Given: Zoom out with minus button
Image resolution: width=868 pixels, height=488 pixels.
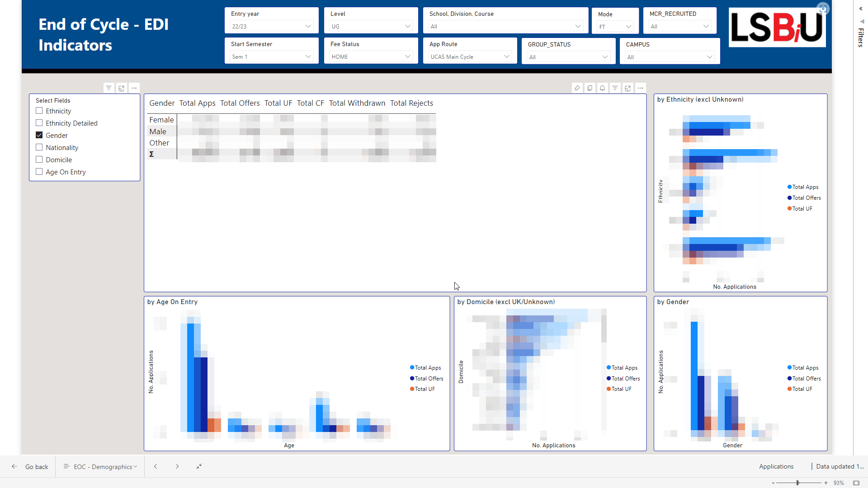Looking at the screenshot, I should click(773, 483).
